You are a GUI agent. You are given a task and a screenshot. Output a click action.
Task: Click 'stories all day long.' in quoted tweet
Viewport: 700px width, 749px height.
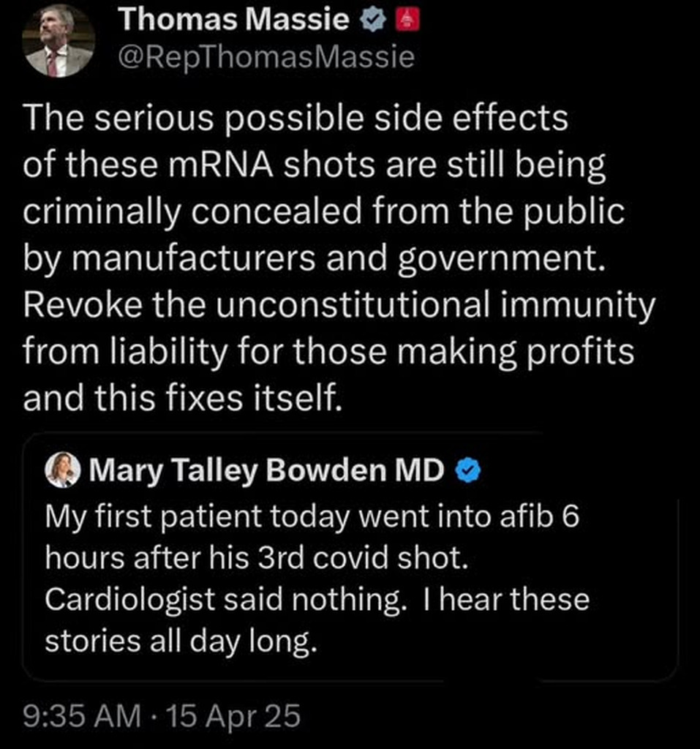tap(181, 641)
